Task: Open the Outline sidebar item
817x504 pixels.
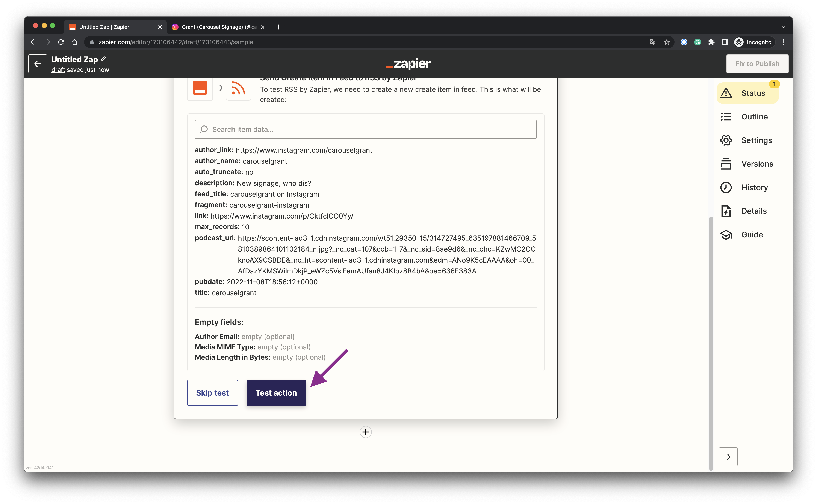Action: click(x=744, y=117)
